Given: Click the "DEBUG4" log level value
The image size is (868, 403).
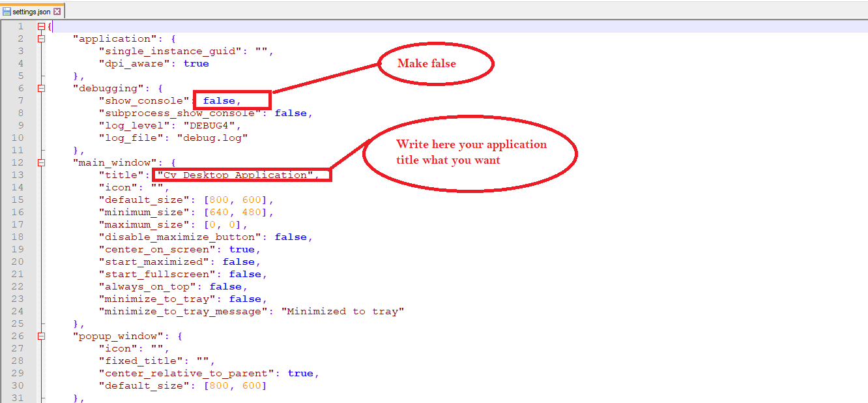Looking at the screenshot, I should (x=209, y=126).
